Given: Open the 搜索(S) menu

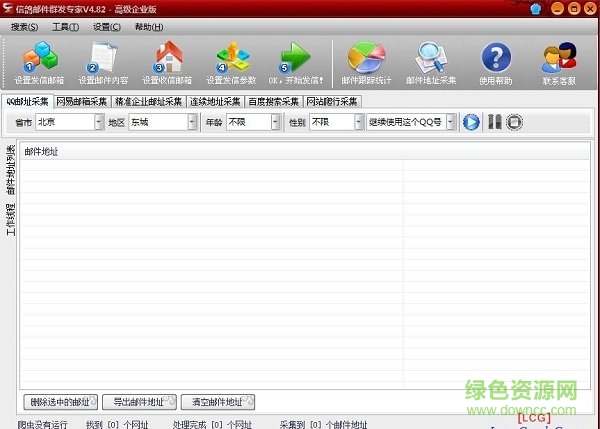Looking at the screenshot, I should coord(24,27).
